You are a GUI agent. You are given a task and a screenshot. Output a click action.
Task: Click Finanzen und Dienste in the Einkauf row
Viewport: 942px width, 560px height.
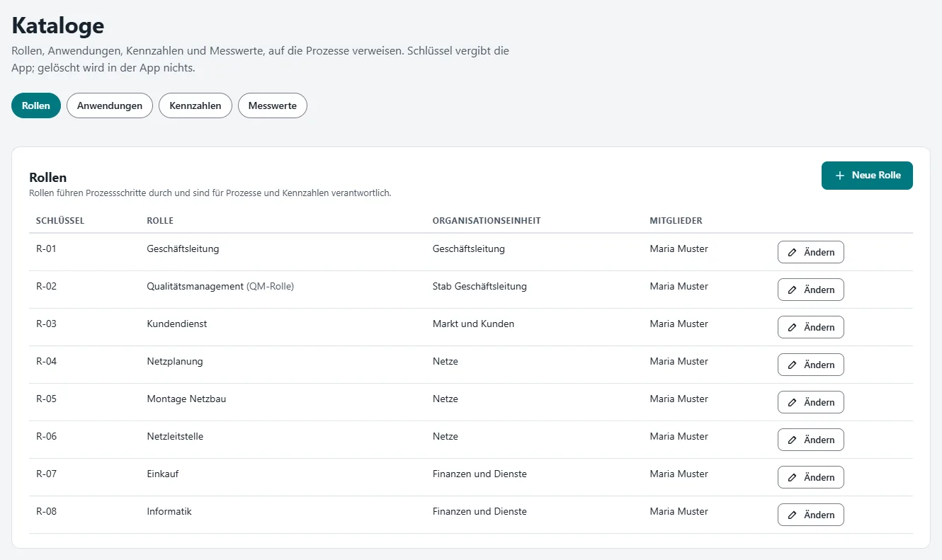[479, 474]
